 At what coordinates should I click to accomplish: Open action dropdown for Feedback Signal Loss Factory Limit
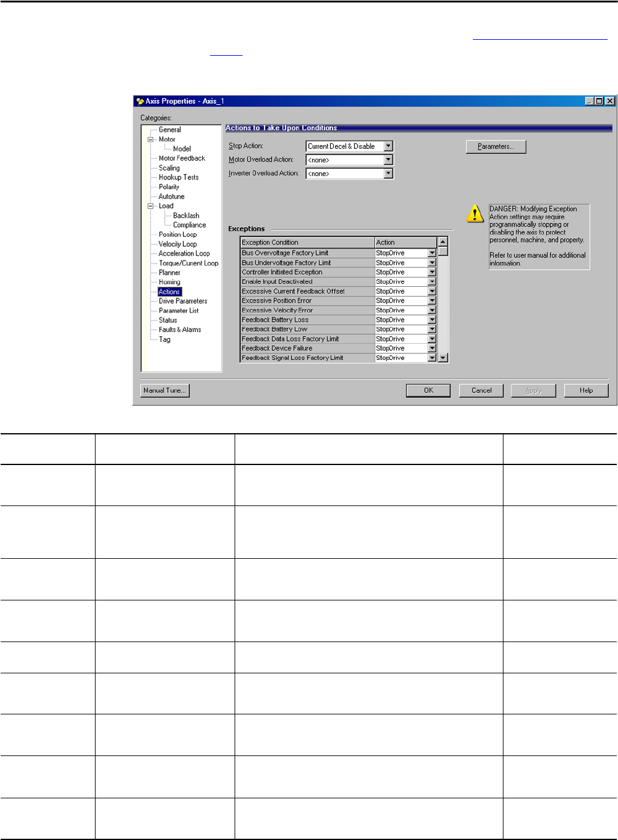coord(432,357)
